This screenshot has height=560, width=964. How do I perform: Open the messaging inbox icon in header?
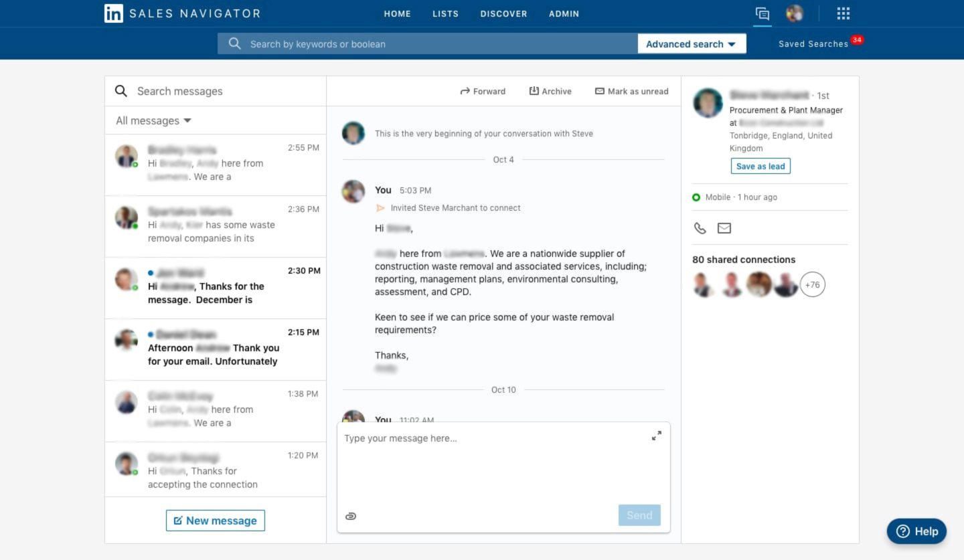tap(762, 13)
